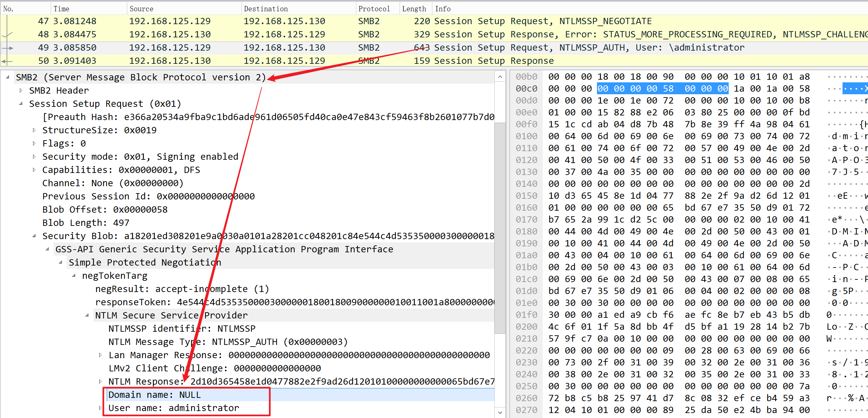
Task: Click hex offset 0100 row
Action: (526, 136)
